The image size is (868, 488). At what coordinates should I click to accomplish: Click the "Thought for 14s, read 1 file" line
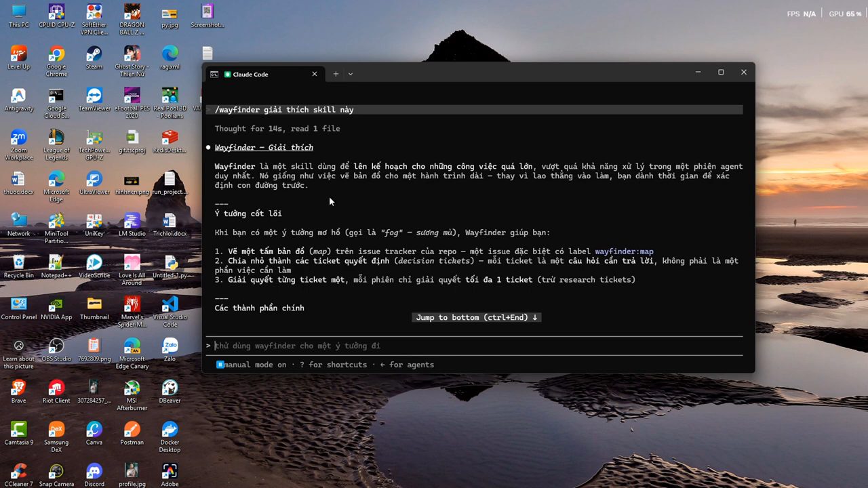click(277, 128)
